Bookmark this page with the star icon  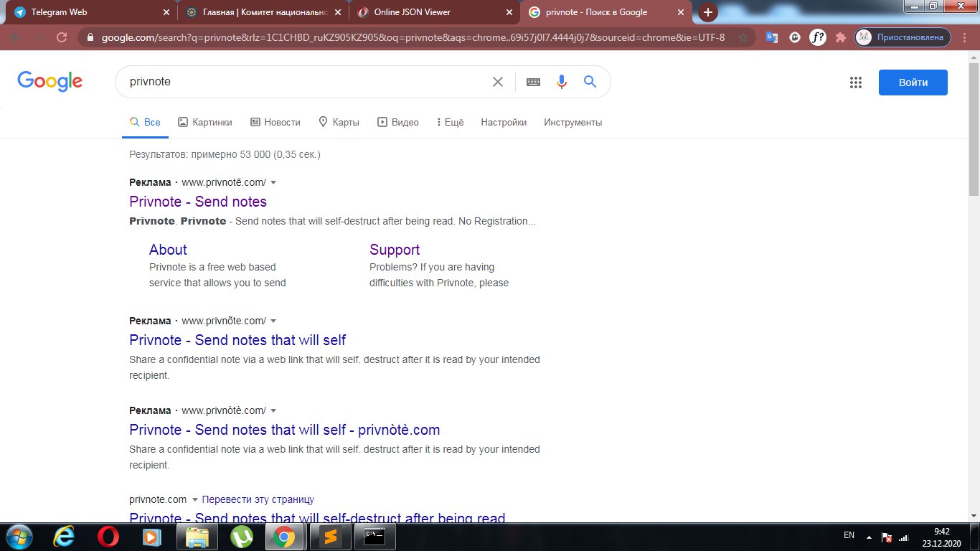click(743, 37)
